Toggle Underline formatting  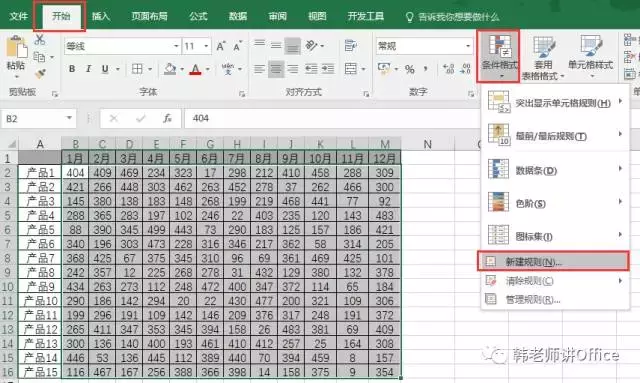tap(105, 69)
